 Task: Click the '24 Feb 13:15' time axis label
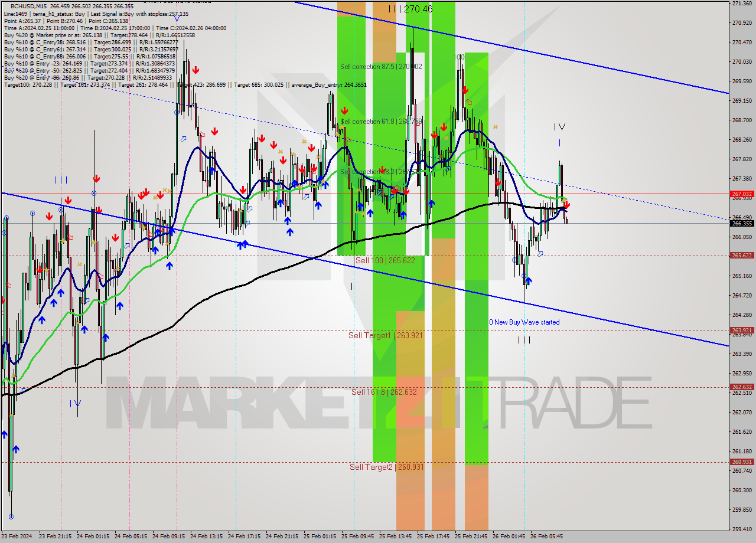[206, 537]
